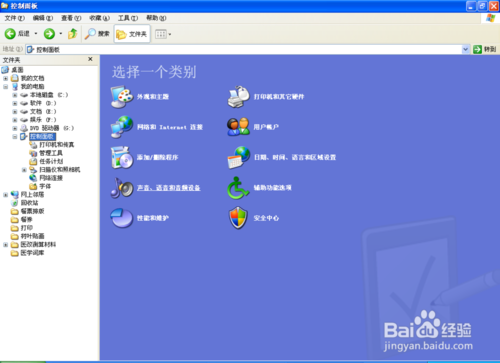Click the green Forward arrow button
This screenshot has width=500, height=363.
pos(49,34)
